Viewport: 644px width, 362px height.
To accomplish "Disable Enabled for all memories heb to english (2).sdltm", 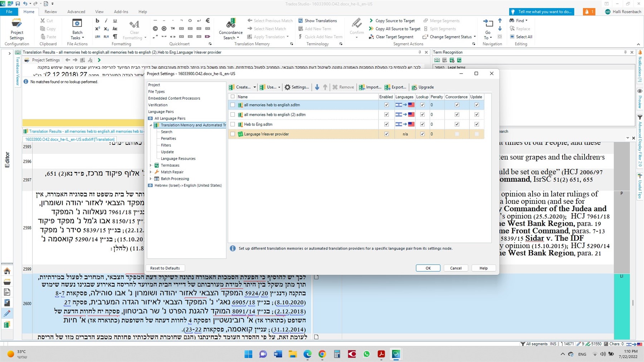I will 386,114.
